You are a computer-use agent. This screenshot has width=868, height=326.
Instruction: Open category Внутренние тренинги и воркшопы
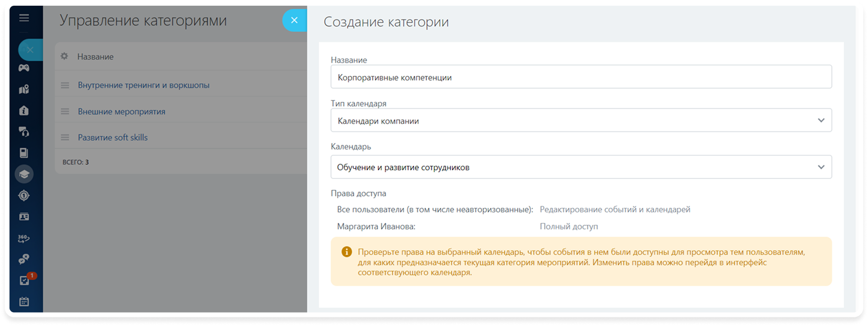144,85
